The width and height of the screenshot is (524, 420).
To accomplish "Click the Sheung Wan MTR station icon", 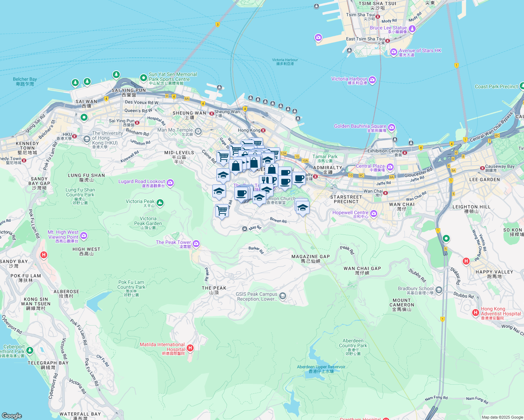I will (211, 113).
